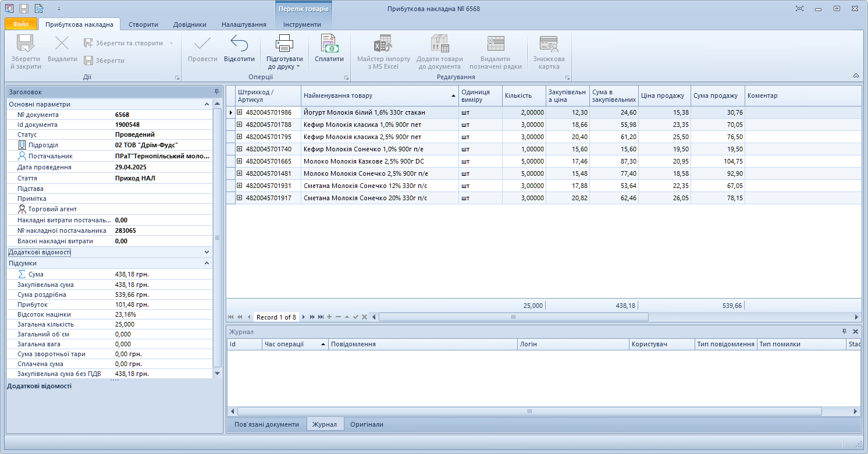Expand row 4820045701665 details
This screenshot has height=454, width=868.
[239, 161]
